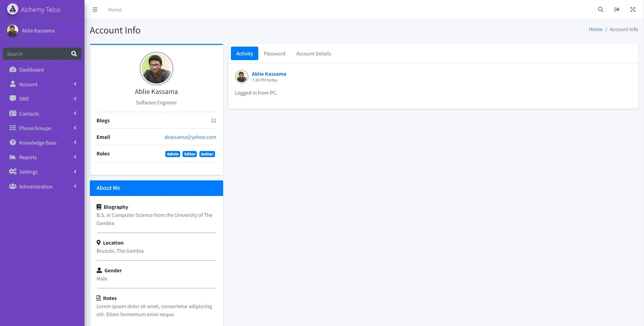Switch to the Password tab

pyautogui.click(x=275, y=53)
